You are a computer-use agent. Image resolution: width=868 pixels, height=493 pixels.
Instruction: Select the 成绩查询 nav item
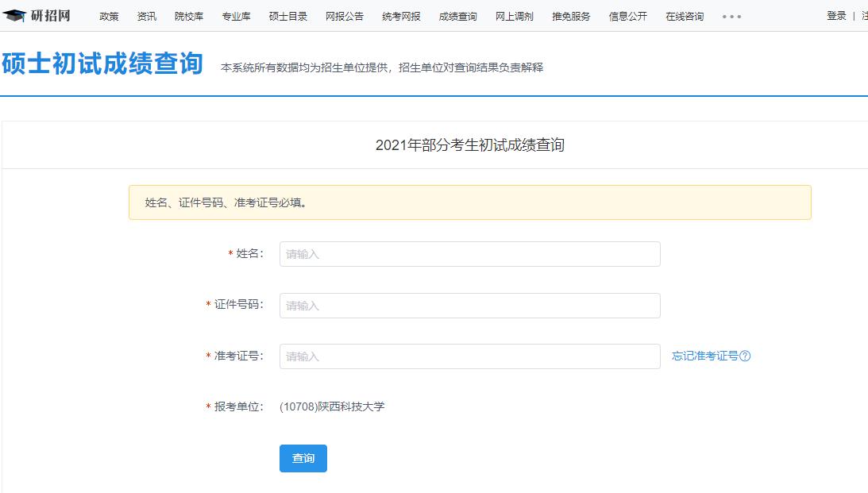pyautogui.click(x=458, y=17)
